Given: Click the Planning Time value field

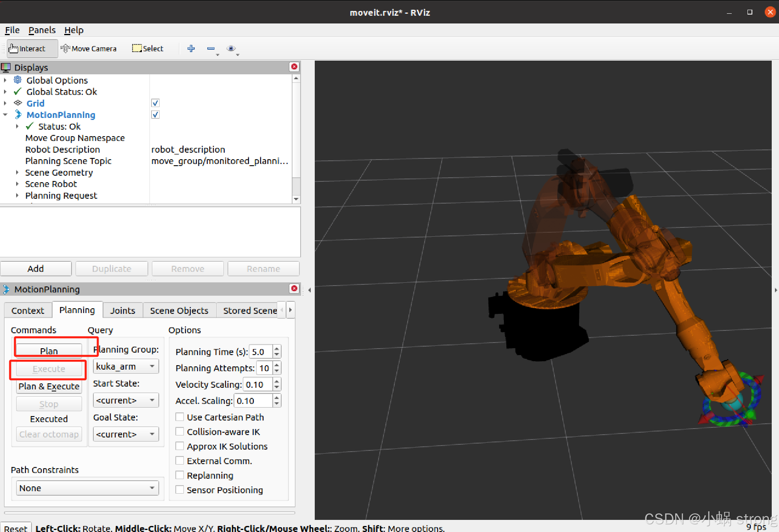Looking at the screenshot, I should point(261,352).
